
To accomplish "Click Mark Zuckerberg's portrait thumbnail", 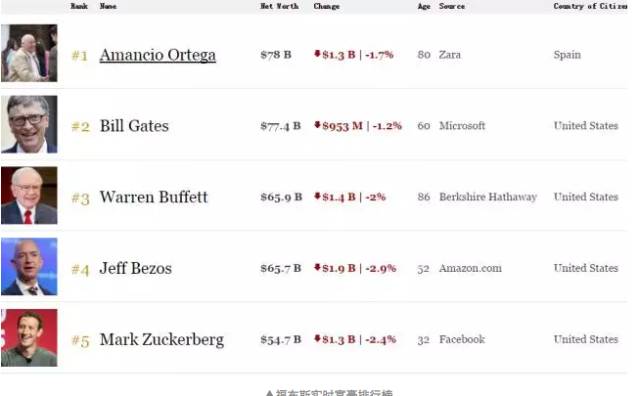I will 29,338.
